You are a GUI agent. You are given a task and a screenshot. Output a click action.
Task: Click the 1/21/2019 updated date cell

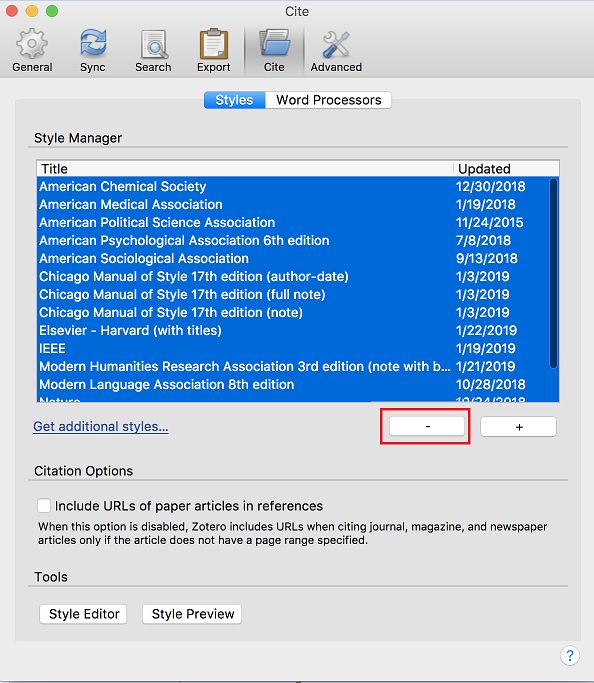tap(486, 366)
